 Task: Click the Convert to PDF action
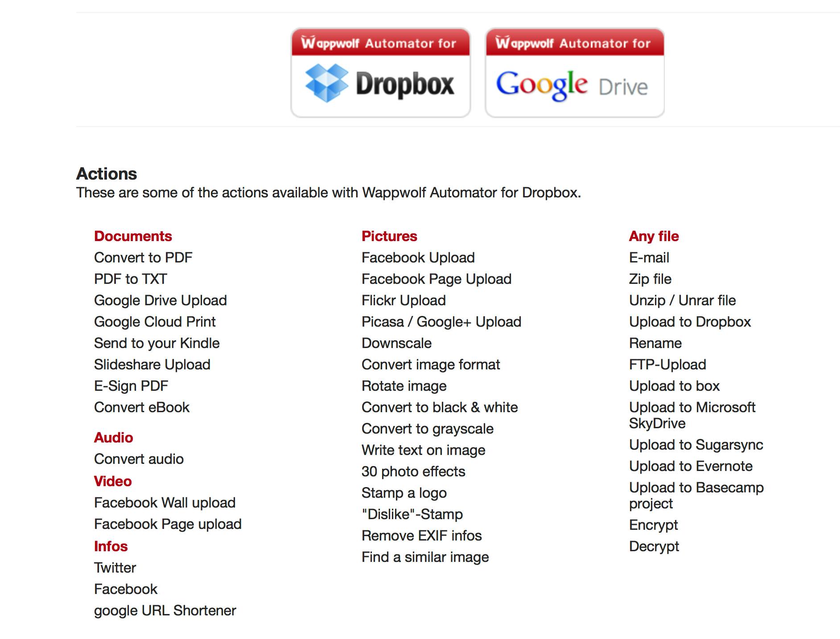point(143,258)
